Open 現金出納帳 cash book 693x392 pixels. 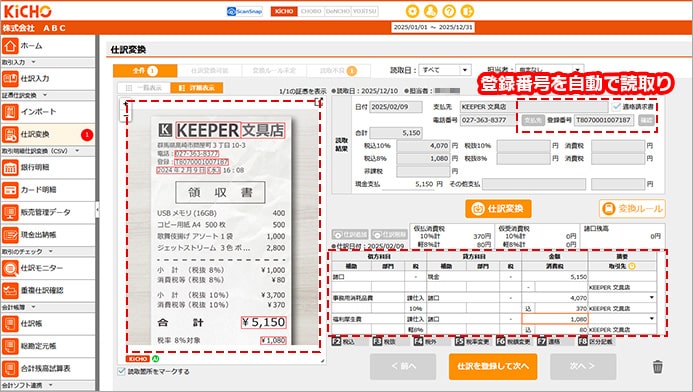click(x=47, y=235)
